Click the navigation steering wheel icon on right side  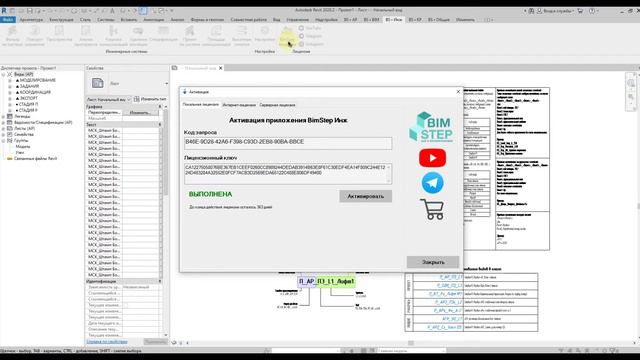pyautogui.click(x=631, y=83)
